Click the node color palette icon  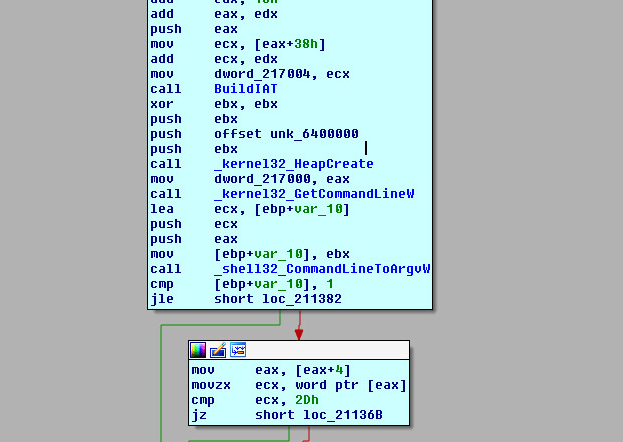[198, 350]
